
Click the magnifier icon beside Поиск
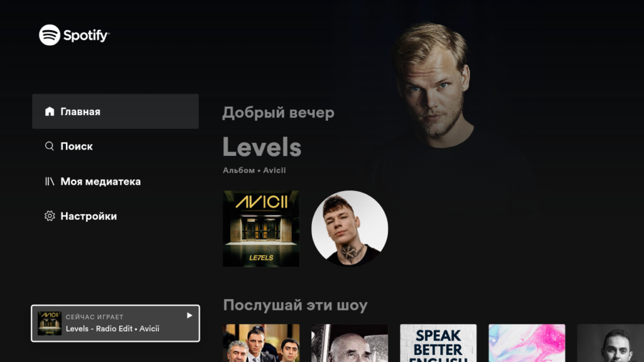(49, 146)
